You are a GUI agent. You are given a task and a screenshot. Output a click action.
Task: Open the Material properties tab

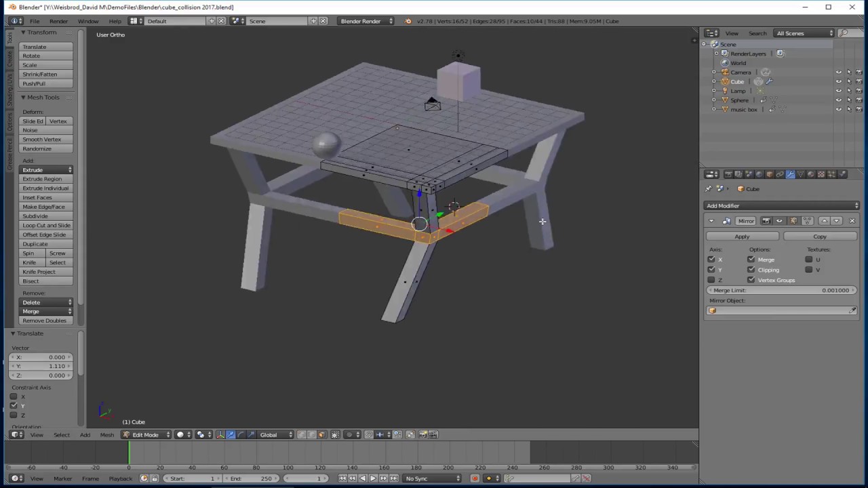point(811,174)
